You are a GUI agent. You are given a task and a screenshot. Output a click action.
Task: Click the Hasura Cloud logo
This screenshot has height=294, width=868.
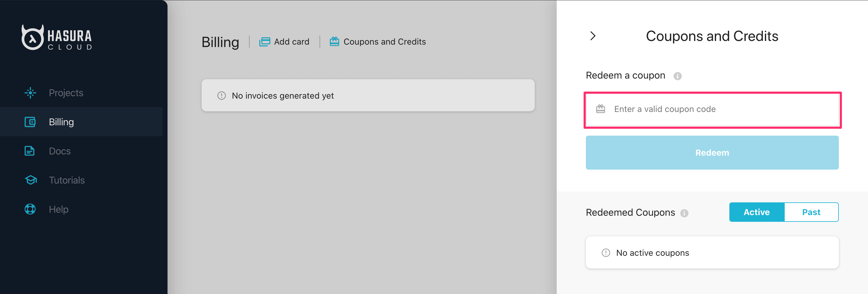[57, 37]
